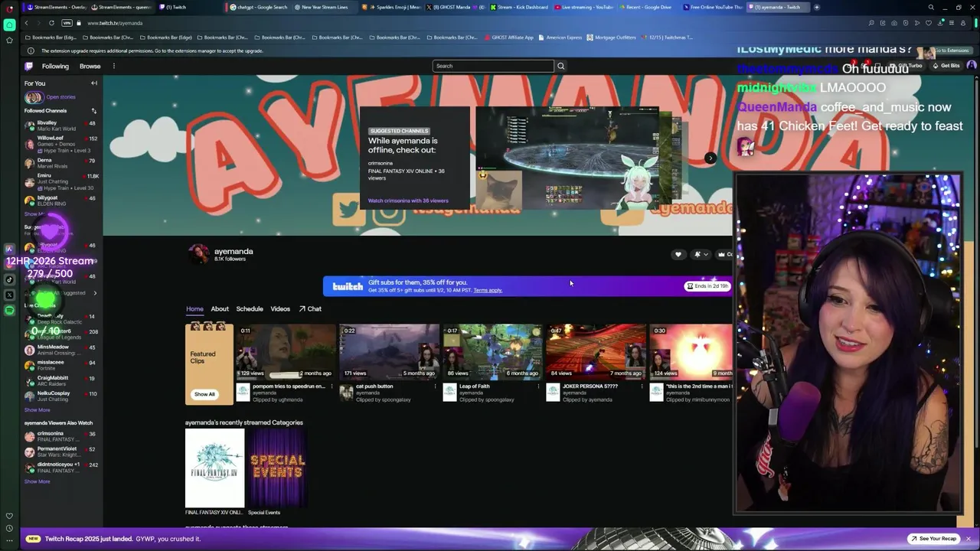Play the JOKER PERSONA 5 clip thumbnail
Screen dimensions: 980x551
[x=596, y=352]
